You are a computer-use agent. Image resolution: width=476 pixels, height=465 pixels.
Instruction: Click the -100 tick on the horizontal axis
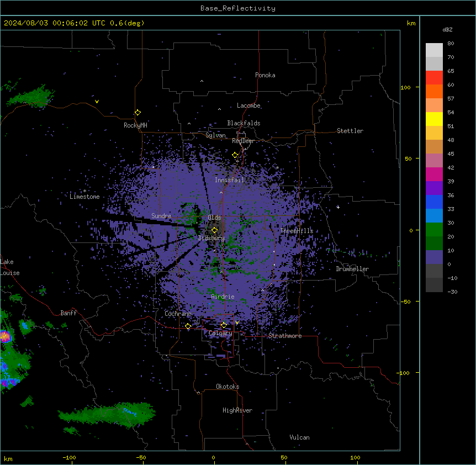tap(69, 457)
